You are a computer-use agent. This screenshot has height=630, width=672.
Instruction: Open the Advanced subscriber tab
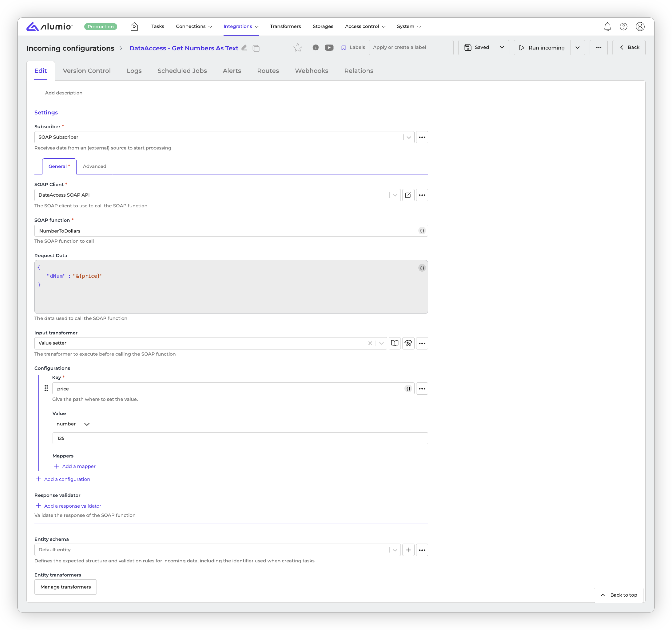[94, 166]
